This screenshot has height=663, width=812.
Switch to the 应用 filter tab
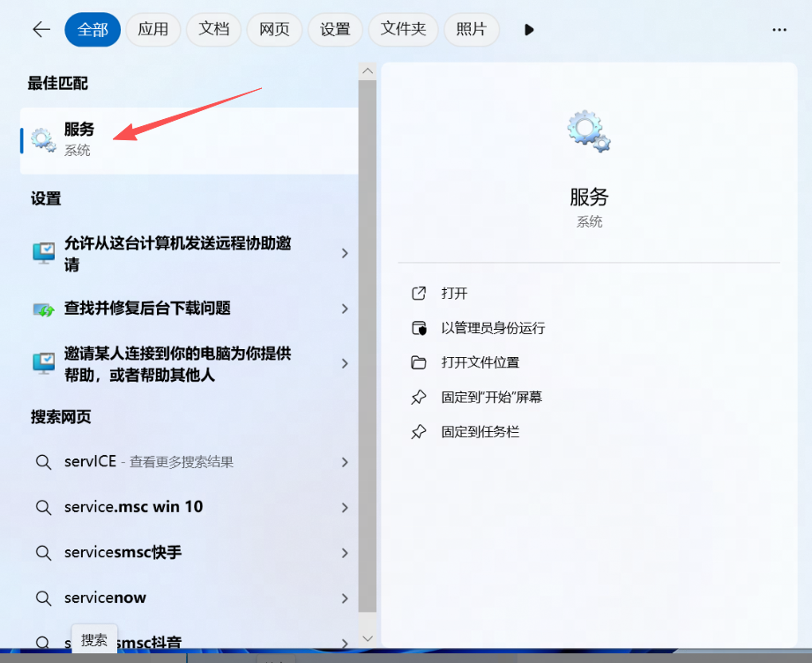pyautogui.click(x=153, y=29)
